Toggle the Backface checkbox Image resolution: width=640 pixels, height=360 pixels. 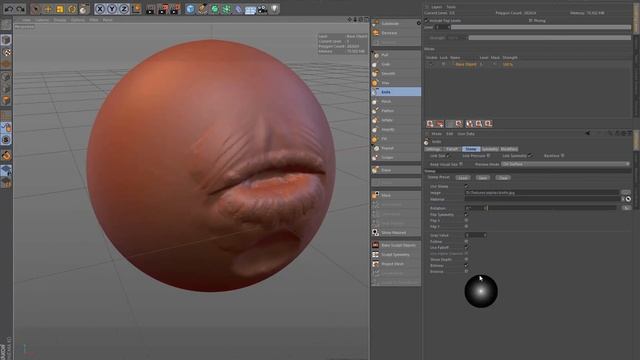563,156
